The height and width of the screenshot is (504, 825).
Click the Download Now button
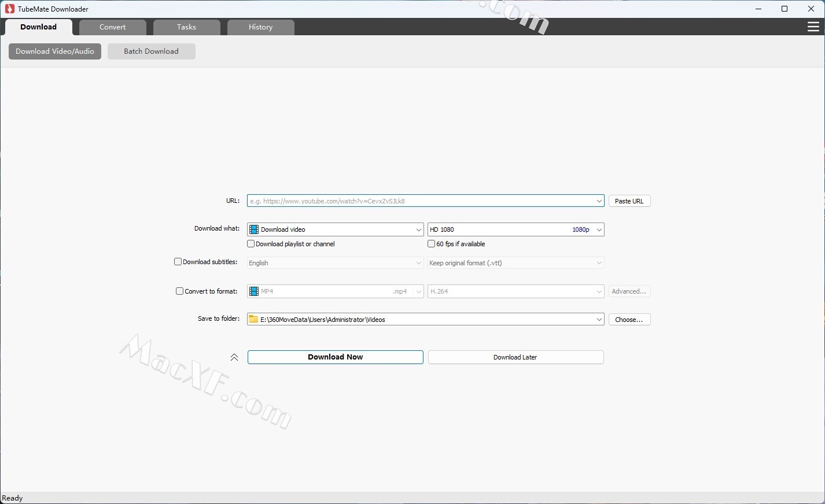pos(336,357)
